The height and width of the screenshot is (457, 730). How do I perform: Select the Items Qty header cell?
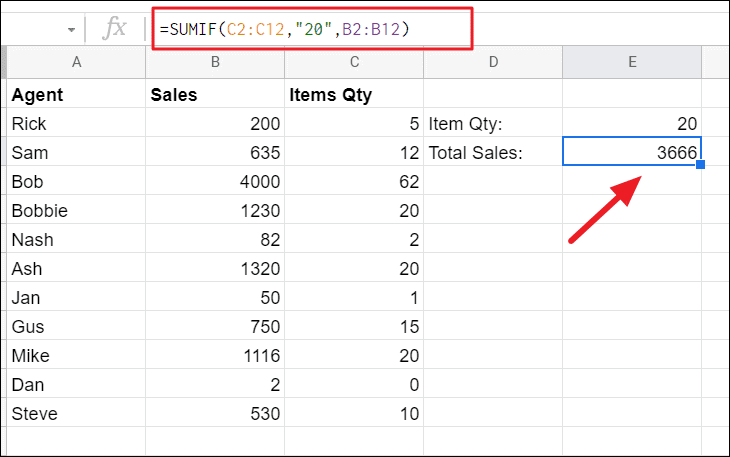[x=354, y=95]
